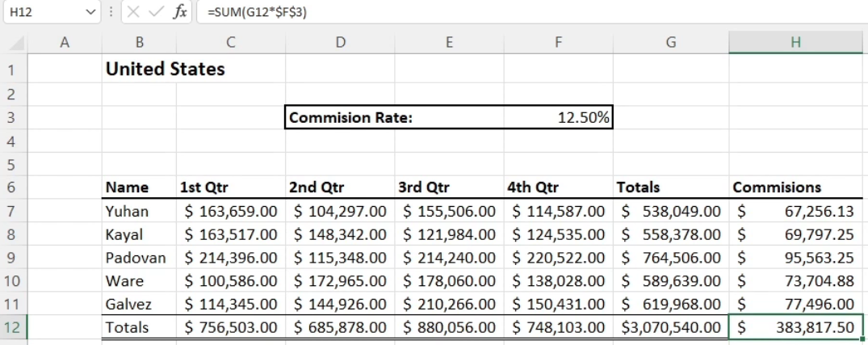This screenshot has width=868, height=345.
Task: Click the grand total $3,070,540.00 cell
Action: [671, 327]
